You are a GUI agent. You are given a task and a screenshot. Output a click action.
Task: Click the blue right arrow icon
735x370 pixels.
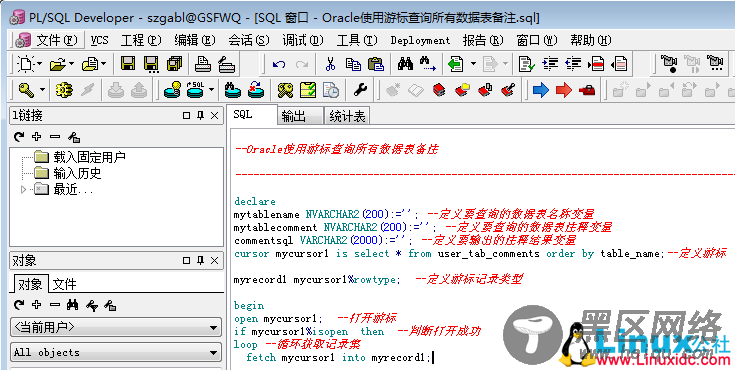[540, 90]
